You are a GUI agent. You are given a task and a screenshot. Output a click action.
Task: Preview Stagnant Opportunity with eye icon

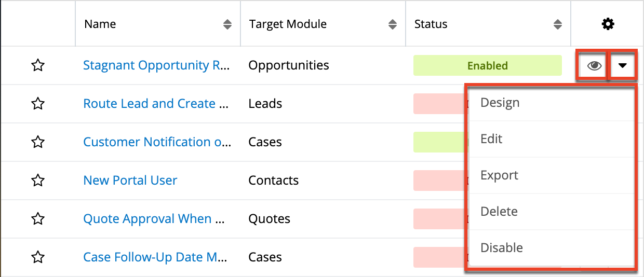pos(594,66)
